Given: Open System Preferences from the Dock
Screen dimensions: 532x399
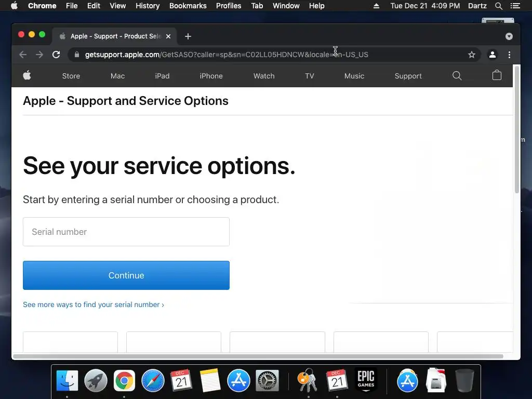Looking at the screenshot, I should (x=268, y=380).
